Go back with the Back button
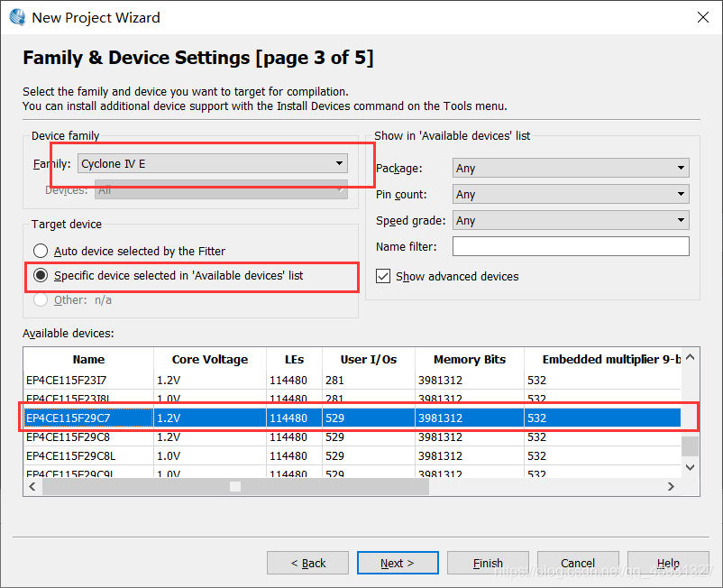 click(307, 563)
